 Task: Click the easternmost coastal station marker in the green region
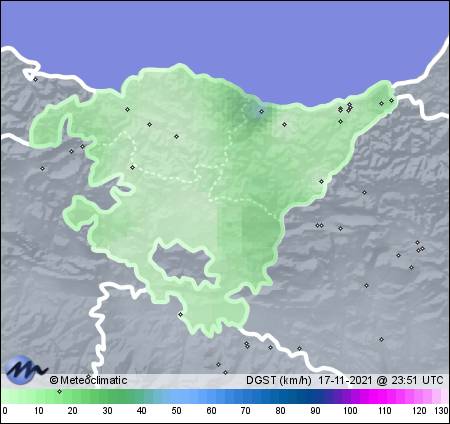391,100
